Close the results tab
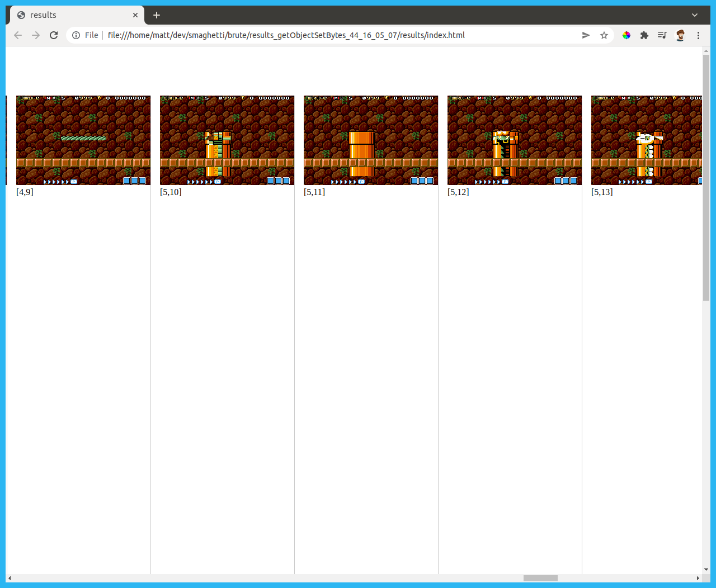 135,15
